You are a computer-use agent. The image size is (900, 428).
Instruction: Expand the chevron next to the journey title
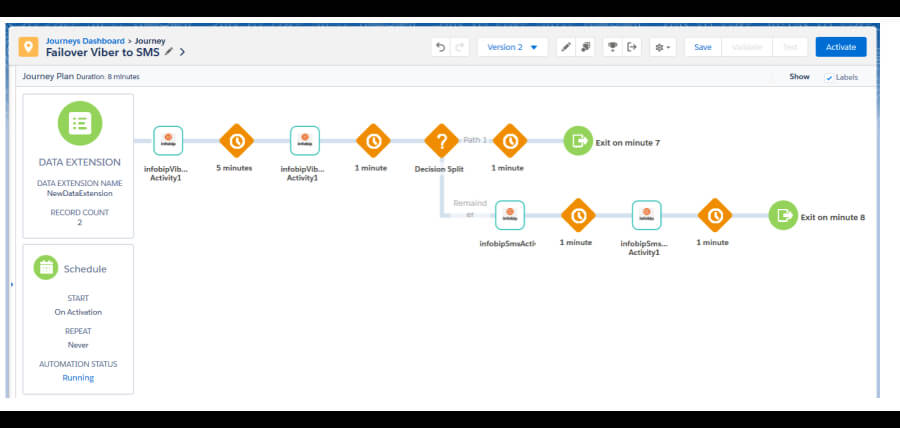182,51
